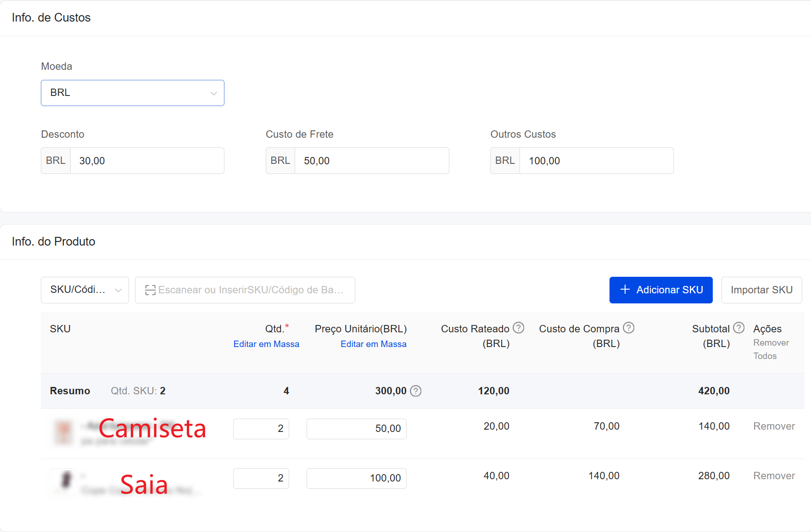The width and height of the screenshot is (811, 532).
Task: Click the chevron arrow in Moeda dropdown
Action: tap(213, 93)
